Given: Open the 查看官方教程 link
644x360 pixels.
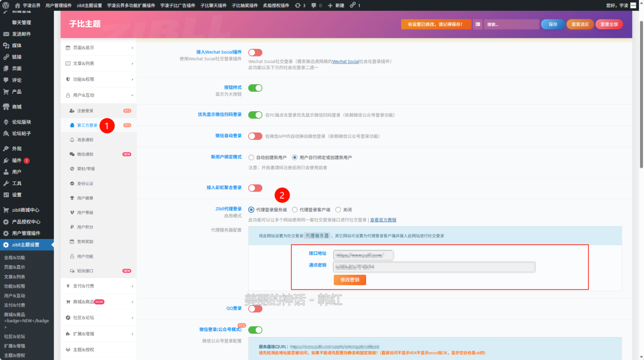Looking at the screenshot, I should pos(383,220).
